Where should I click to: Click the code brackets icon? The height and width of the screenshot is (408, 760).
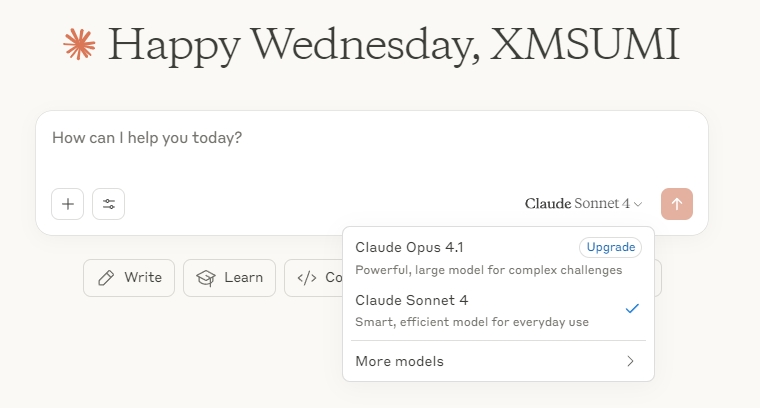point(307,278)
